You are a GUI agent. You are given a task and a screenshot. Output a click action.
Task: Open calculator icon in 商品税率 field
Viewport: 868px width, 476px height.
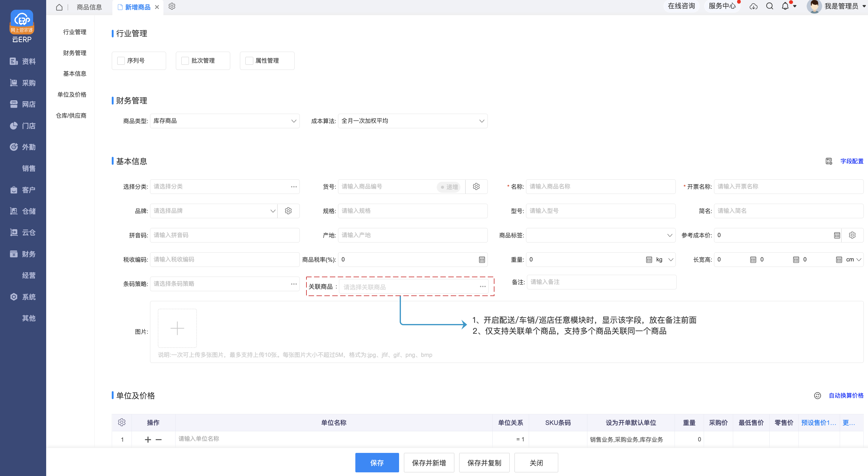482,259
